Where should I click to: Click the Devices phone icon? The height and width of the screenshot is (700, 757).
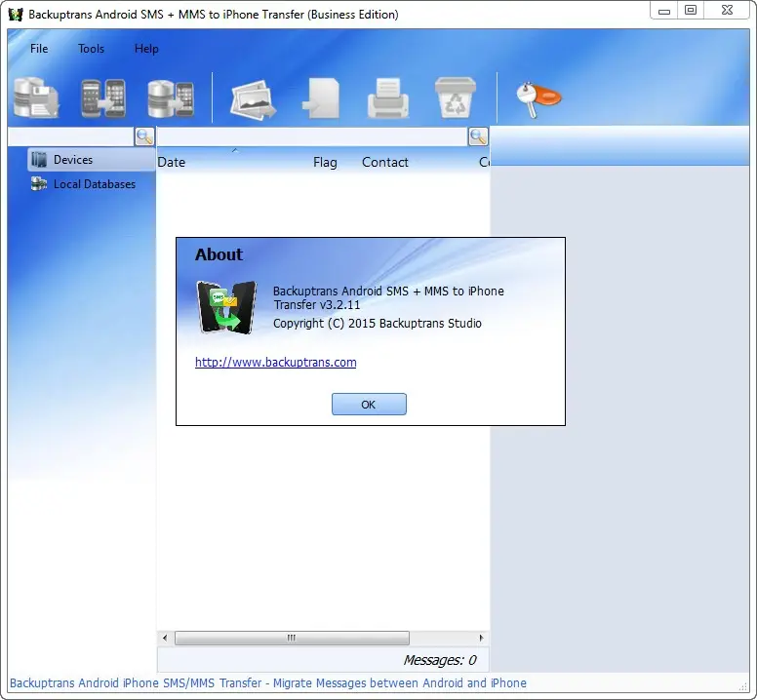39,159
